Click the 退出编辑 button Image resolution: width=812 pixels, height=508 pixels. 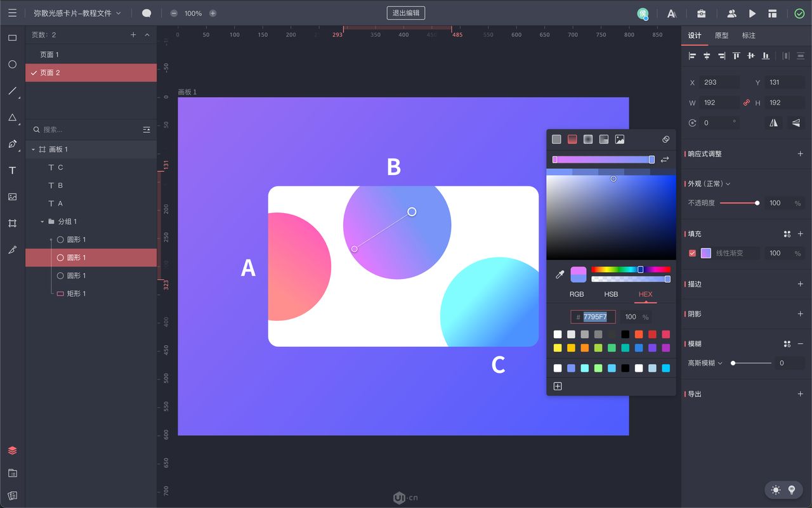pyautogui.click(x=406, y=13)
